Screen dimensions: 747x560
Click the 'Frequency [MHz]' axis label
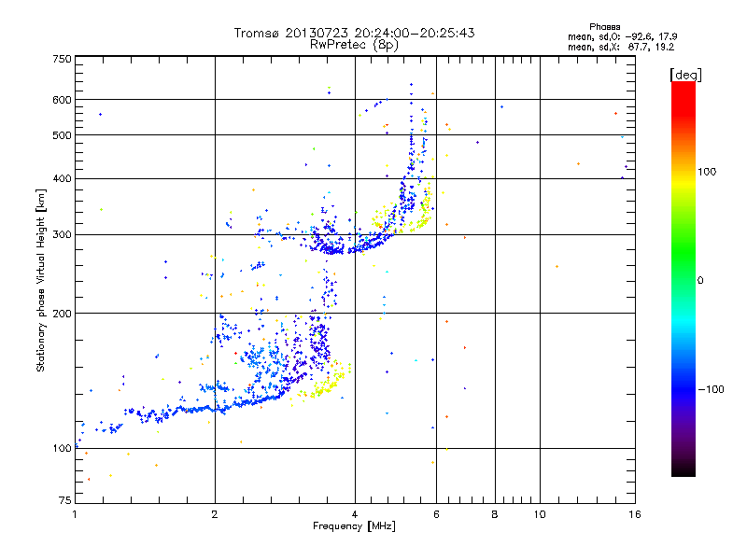(x=354, y=526)
